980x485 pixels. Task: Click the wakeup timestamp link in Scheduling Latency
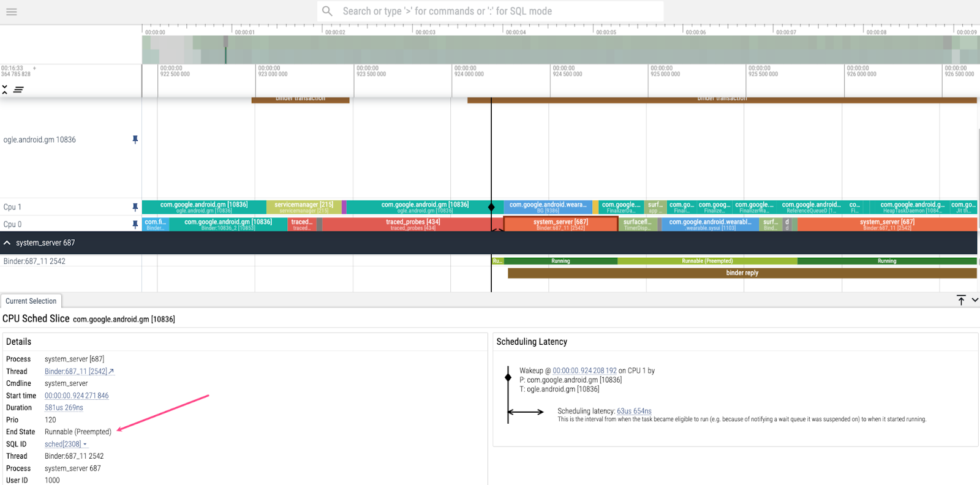pos(584,370)
